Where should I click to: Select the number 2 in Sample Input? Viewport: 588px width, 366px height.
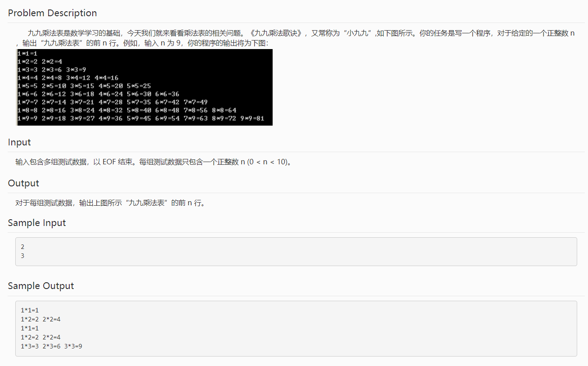point(22,246)
